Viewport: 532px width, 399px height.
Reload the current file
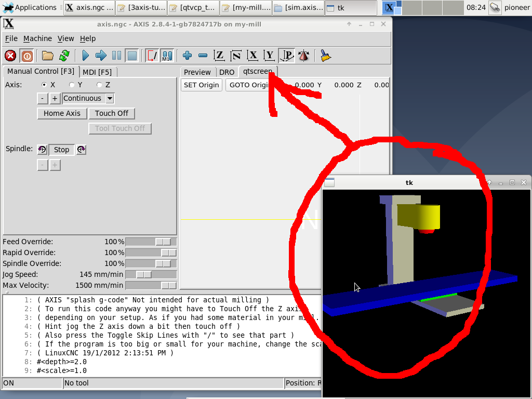(x=64, y=56)
